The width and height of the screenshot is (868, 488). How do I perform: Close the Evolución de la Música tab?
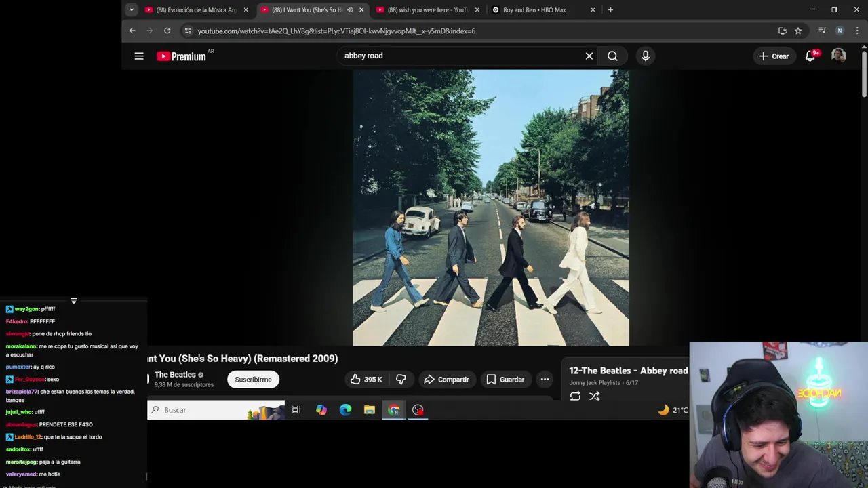(246, 9)
